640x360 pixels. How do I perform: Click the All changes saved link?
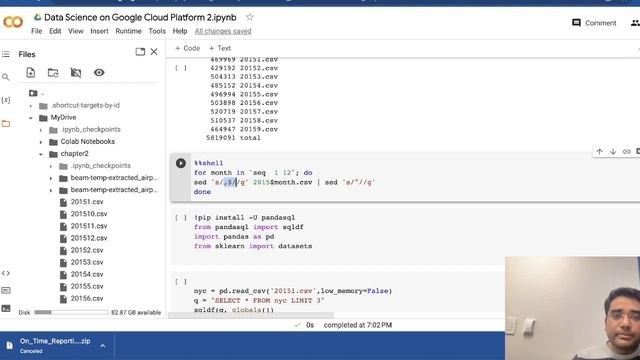coord(223,31)
